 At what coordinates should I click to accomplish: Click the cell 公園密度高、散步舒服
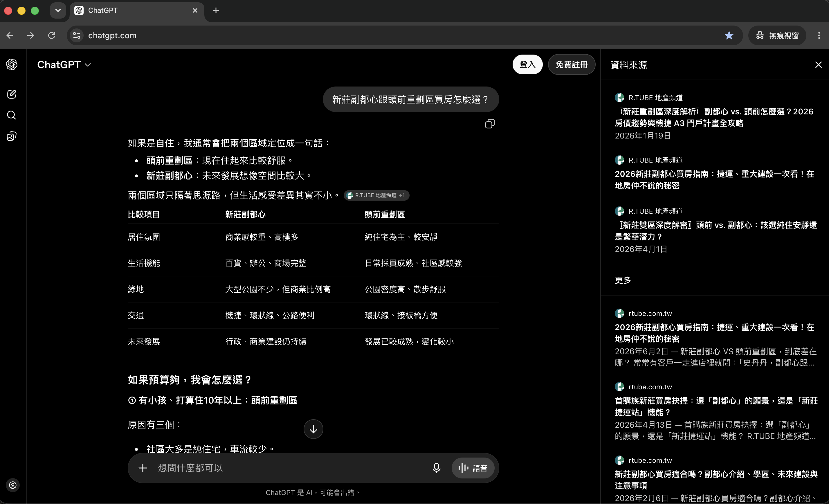click(x=405, y=289)
